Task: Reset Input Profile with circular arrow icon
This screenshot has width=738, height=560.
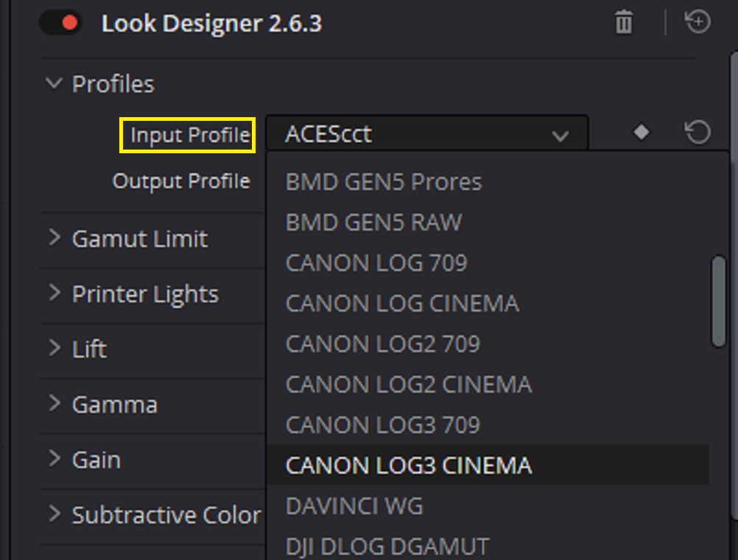Action: [x=697, y=132]
